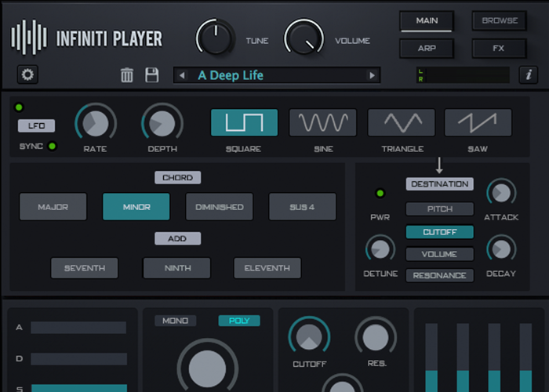Image resolution: width=549 pixels, height=392 pixels.
Task: Pick the Saw LFO waveform
Action: click(x=478, y=122)
